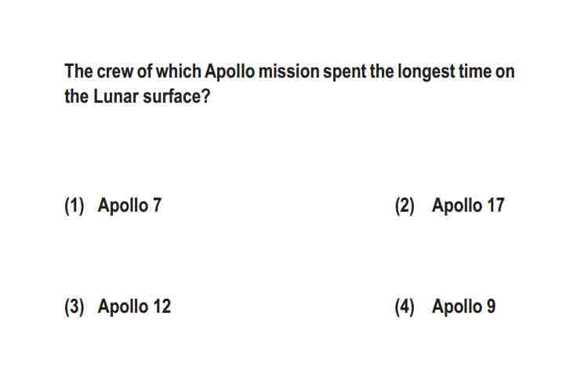
Task: Click the word 'surface?' ending the question
Action: (x=176, y=96)
